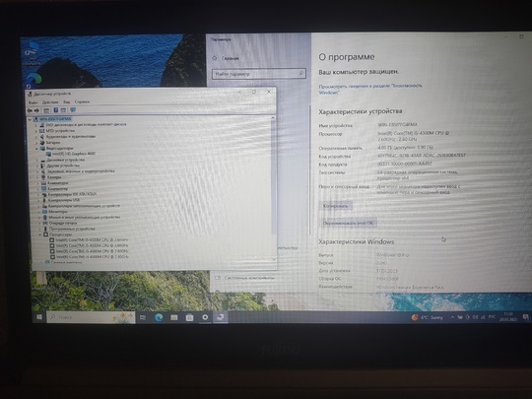Screen dimensions: 532x399
Task: Open the 6°C Sunny weather widget
Action: tap(428, 317)
